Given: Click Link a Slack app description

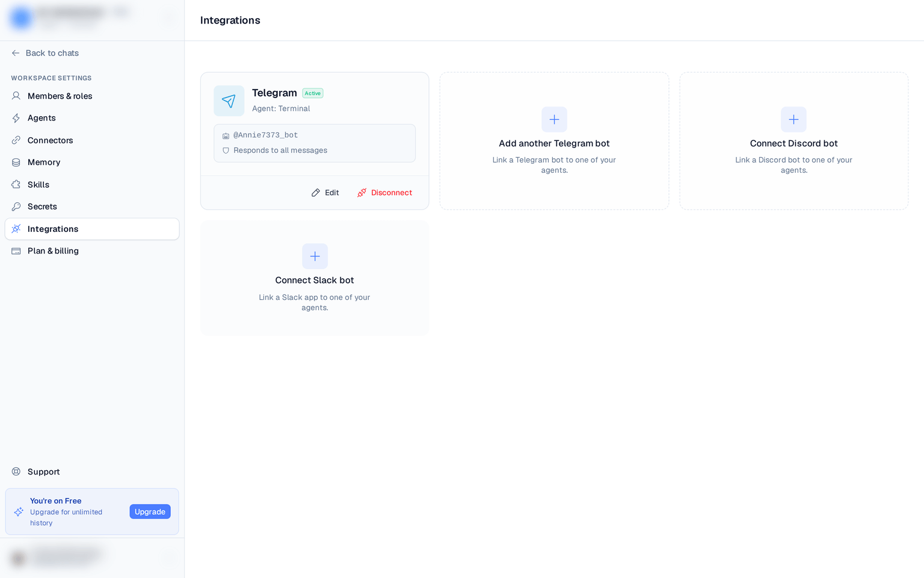Looking at the screenshot, I should (x=315, y=302).
